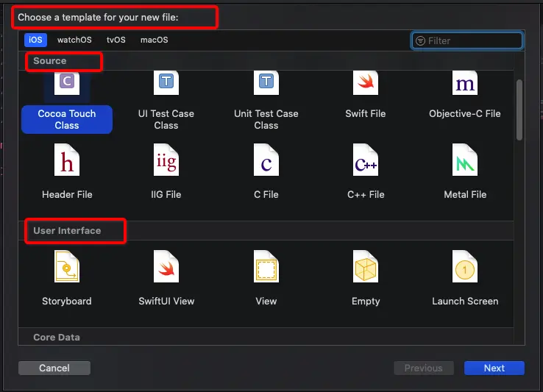Click the Next button

click(494, 368)
